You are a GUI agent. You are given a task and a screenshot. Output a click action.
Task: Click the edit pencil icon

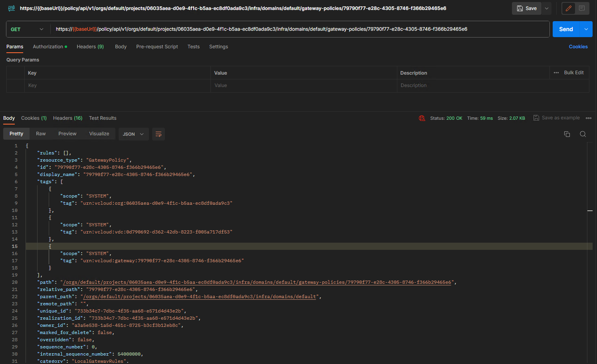[569, 8]
